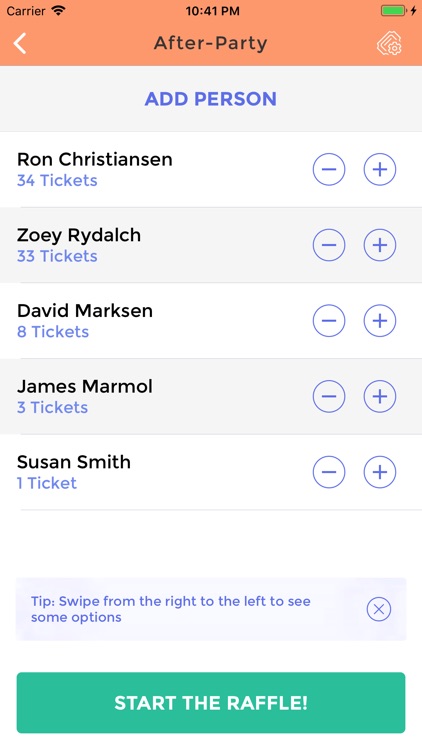Add a ticket for Zoey Rydalch
This screenshot has width=422, height=750.
click(380, 245)
